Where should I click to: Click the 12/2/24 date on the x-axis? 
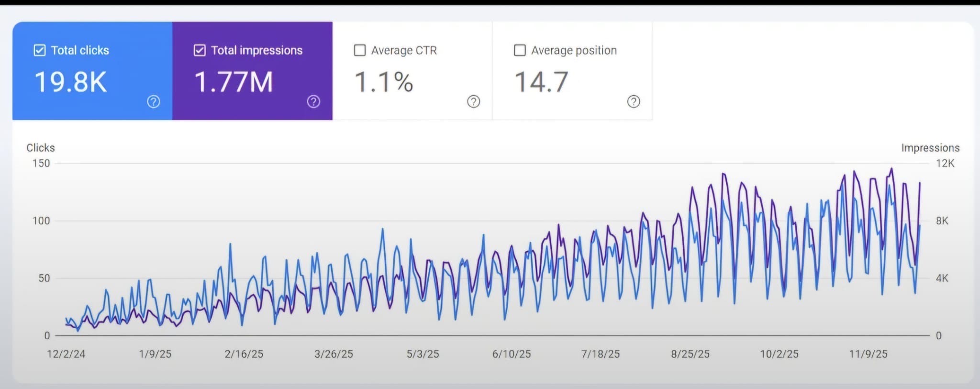coord(66,354)
